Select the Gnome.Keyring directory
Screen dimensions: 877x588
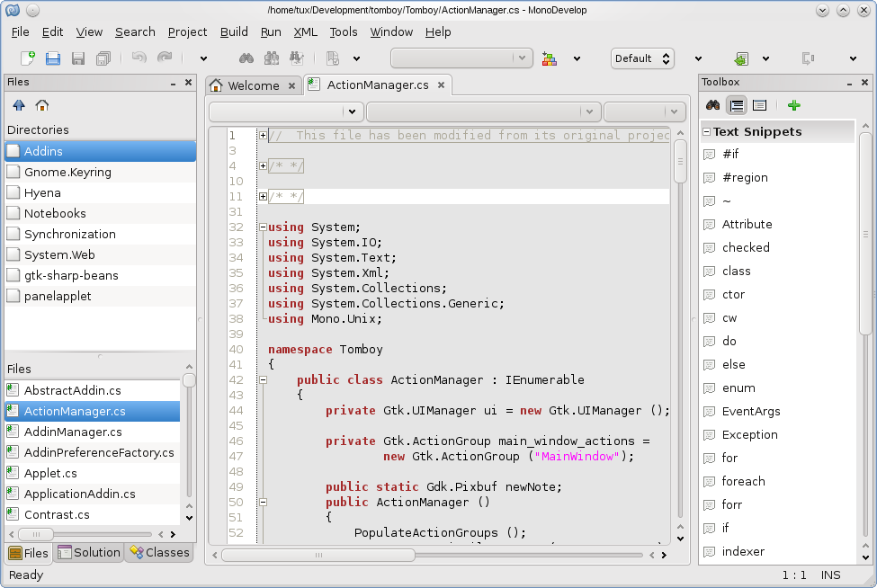pyautogui.click(x=67, y=172)
